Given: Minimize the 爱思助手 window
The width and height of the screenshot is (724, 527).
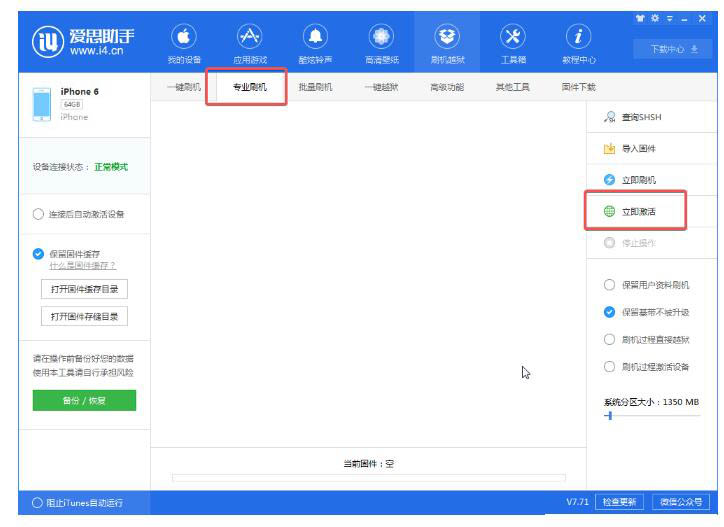Looking at the screenshot, I should pos(684,19).
